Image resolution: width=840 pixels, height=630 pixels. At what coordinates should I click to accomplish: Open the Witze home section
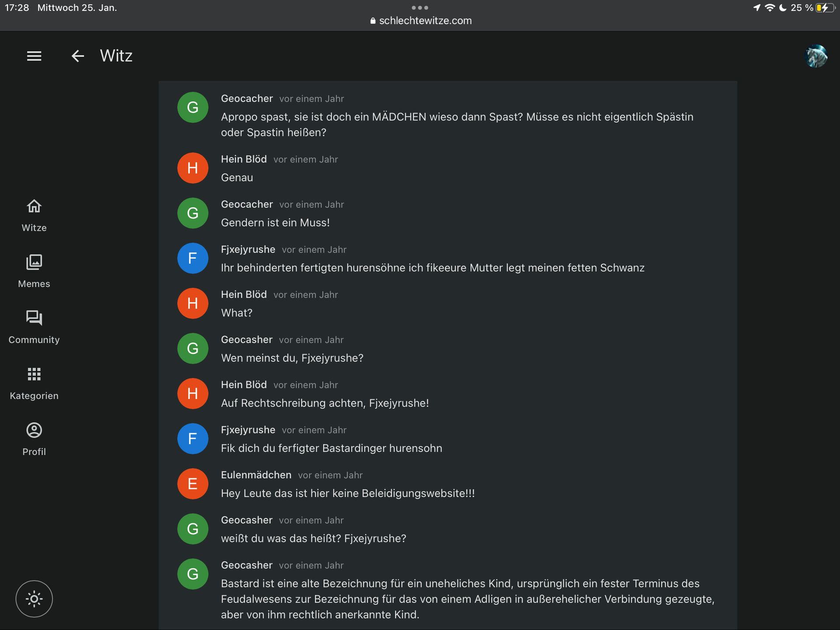pos(34,215)
